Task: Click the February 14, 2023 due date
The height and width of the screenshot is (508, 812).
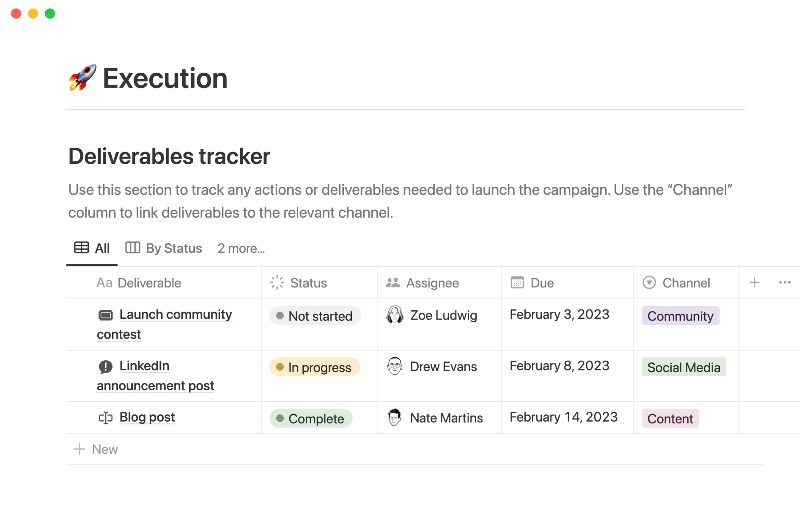Action: coord(563,417)
